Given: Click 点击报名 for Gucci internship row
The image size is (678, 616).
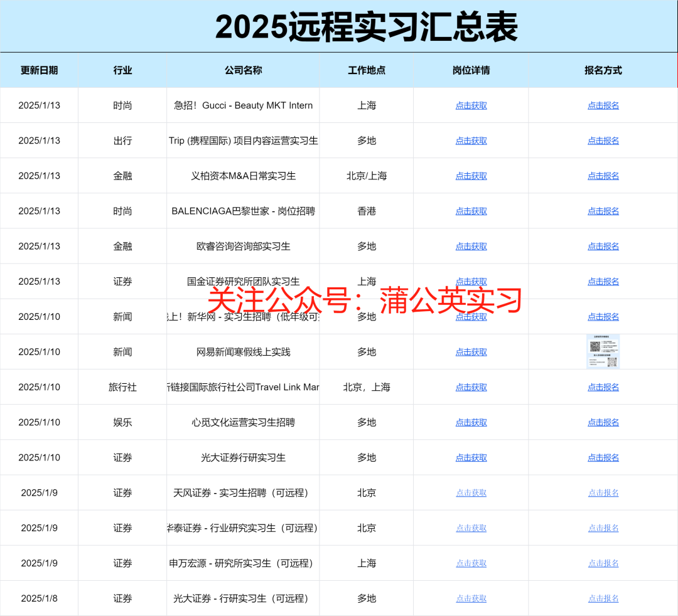Looking at the screenshot, I should [603, 105].
